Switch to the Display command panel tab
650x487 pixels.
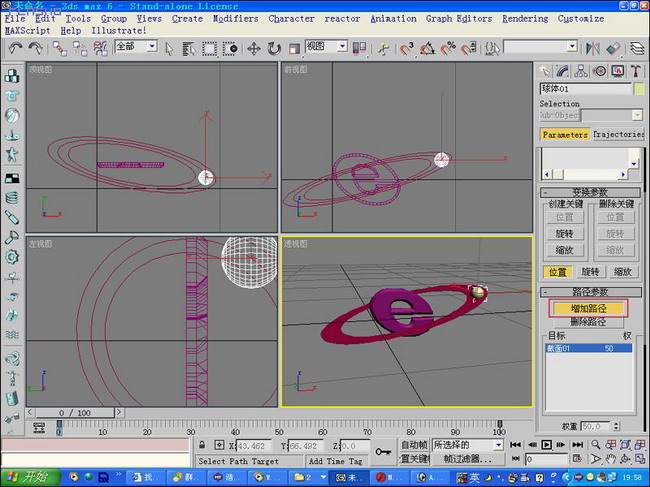pyautogui.click(x=618, y=71)
